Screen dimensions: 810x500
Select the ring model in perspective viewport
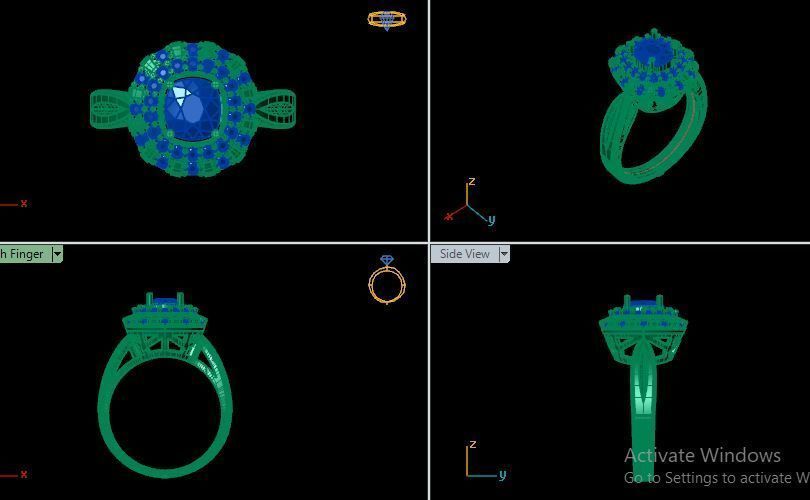pyautogui.click(x=652, y=106)
